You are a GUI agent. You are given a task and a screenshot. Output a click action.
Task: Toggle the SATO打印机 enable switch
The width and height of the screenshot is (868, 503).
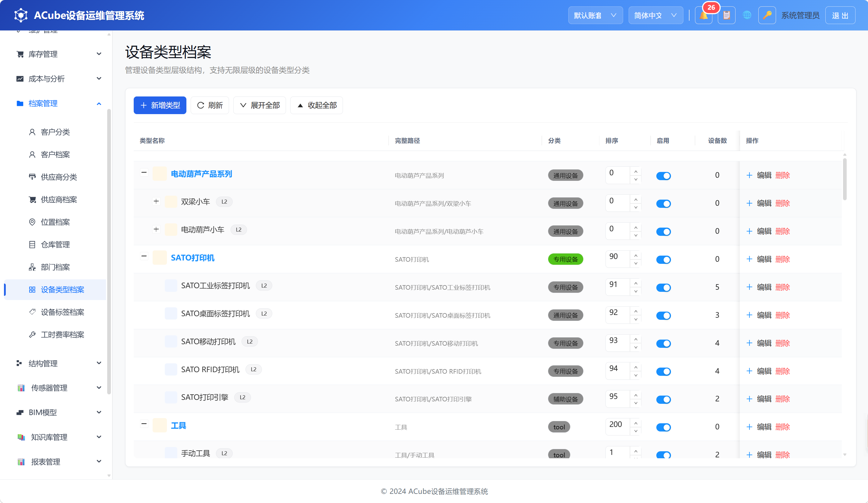[663, 260]
